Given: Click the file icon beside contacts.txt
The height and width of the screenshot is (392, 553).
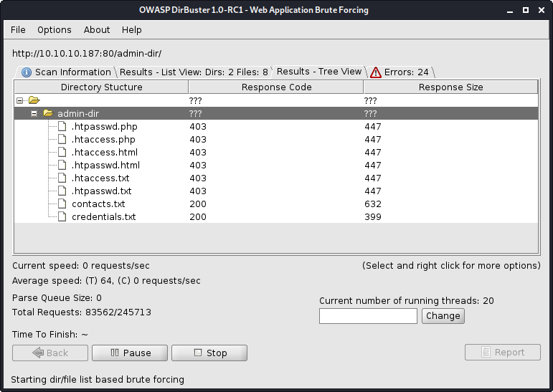Looking at the screenshot, I should coord(62,204).
